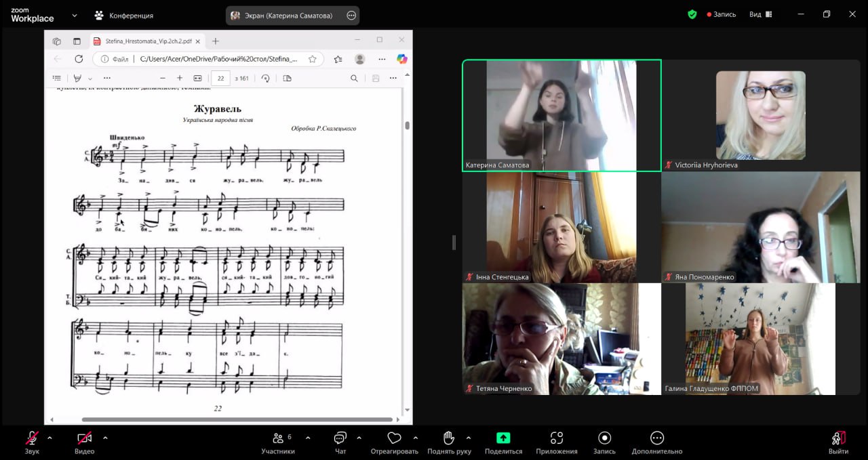Select Victoriia Hryhorieva video tile
Image resolution: width=868 pixels, height=460 pixels.
click(x=761, y=115)
